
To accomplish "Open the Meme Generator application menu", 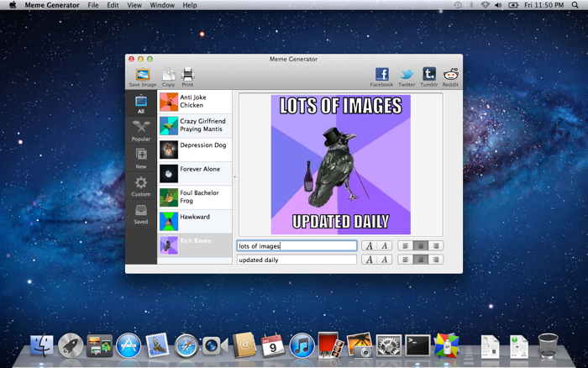I will (52, 5).
